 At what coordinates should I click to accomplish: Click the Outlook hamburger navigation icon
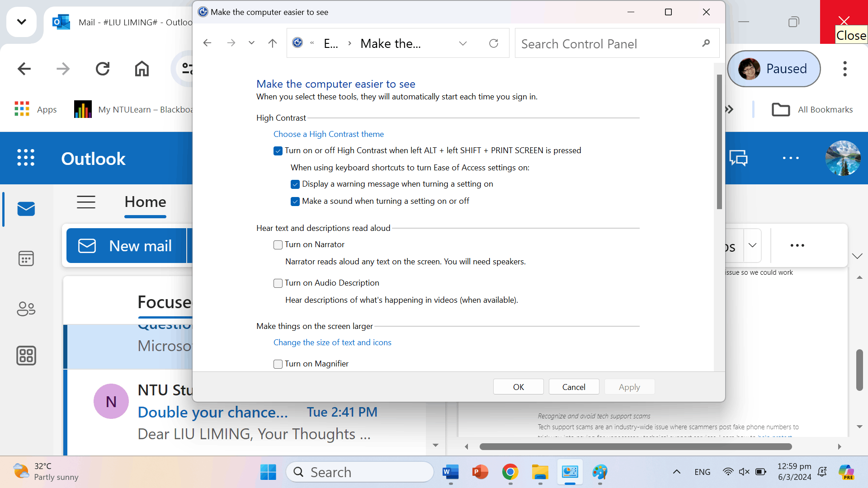(86, 202)
